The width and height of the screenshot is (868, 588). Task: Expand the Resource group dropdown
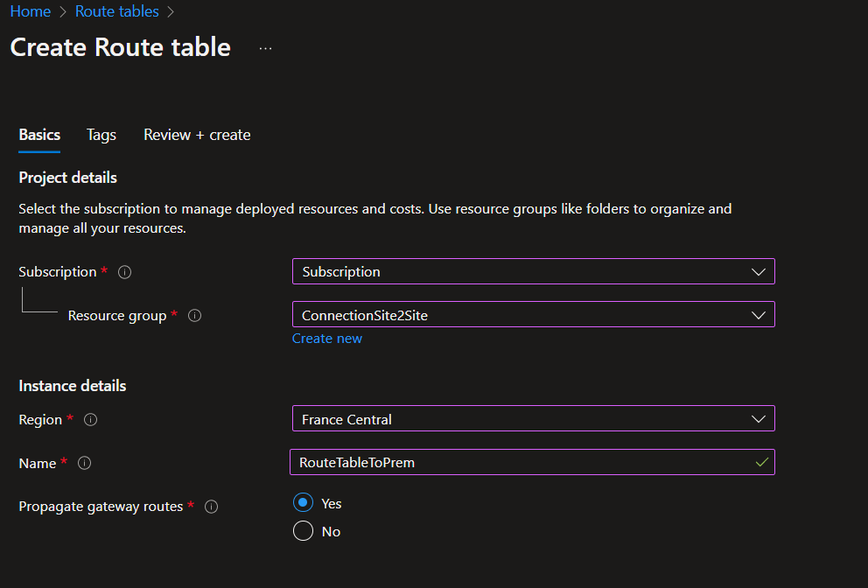pos(533,315)
